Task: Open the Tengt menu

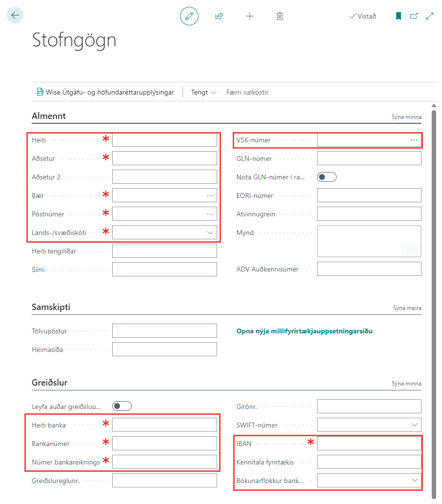Action: click(x=203, y=92)
